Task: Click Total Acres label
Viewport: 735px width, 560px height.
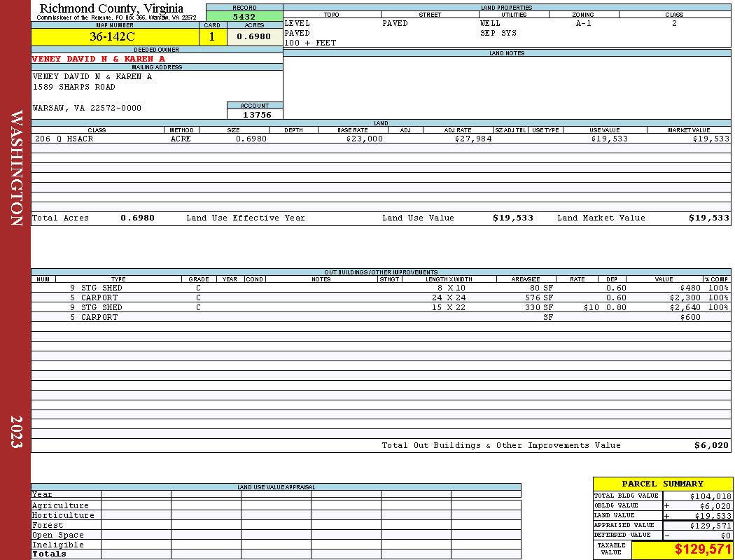Action: pos(60,218)
